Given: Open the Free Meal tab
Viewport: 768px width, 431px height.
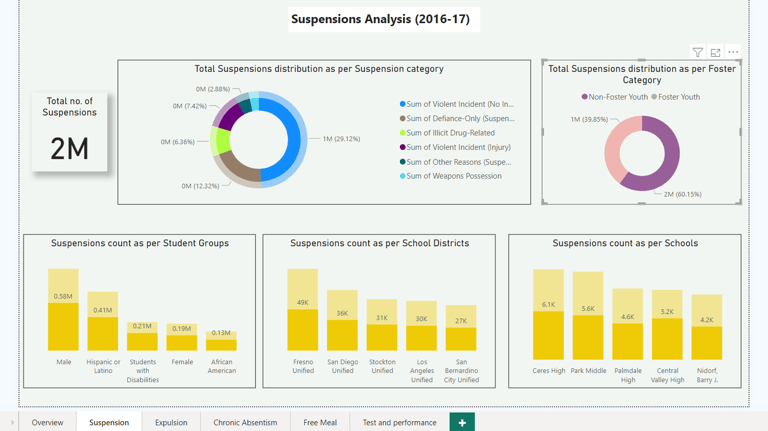Looking at the screenshot, I should click(320, 422).
